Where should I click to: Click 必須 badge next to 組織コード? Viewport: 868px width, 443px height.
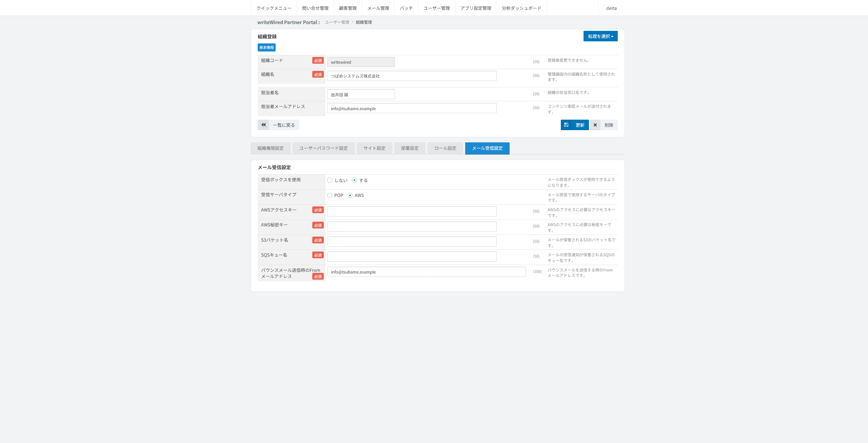point(318,61)
